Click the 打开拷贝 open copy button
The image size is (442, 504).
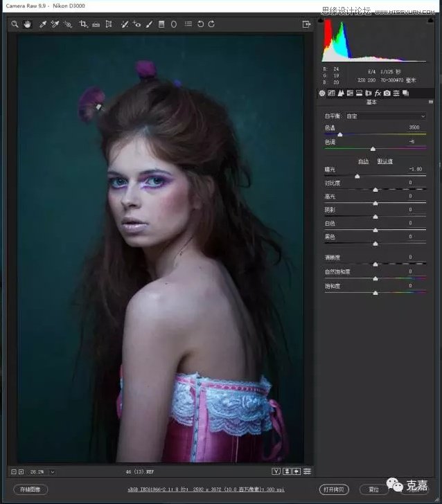pyautogui.click(x=335, y=489)
